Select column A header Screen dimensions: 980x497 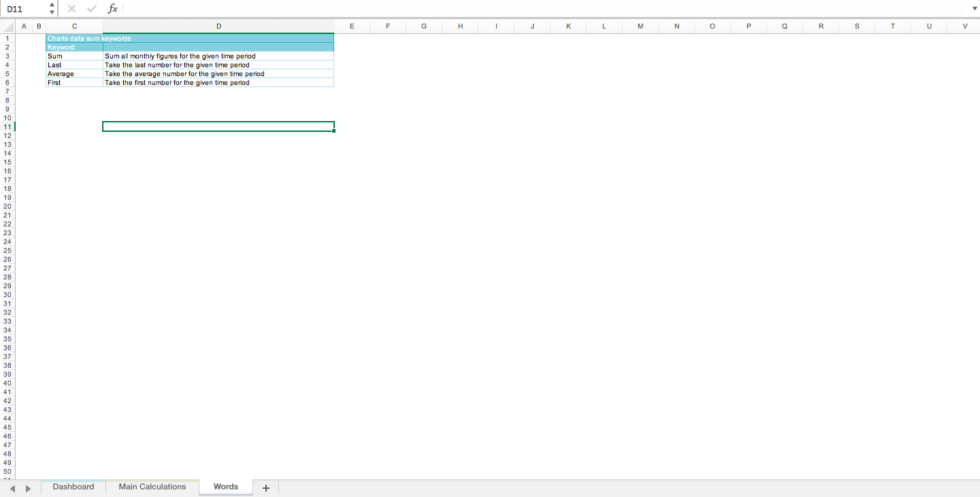24,27
